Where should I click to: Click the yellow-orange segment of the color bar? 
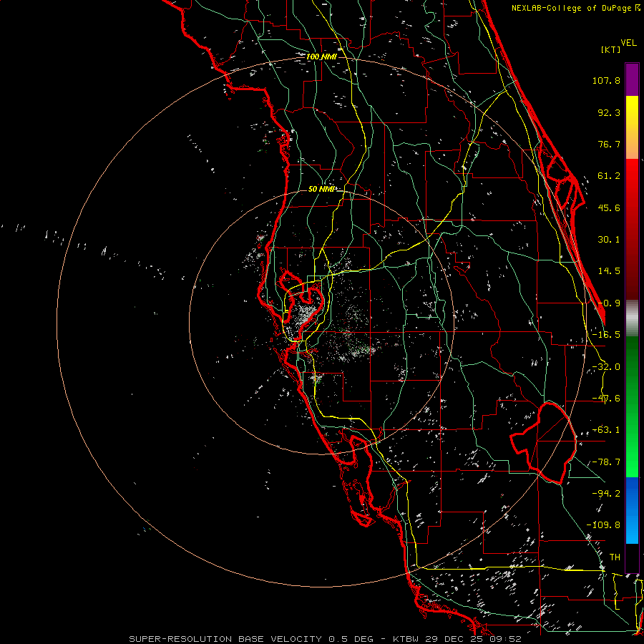click(632, 127)
